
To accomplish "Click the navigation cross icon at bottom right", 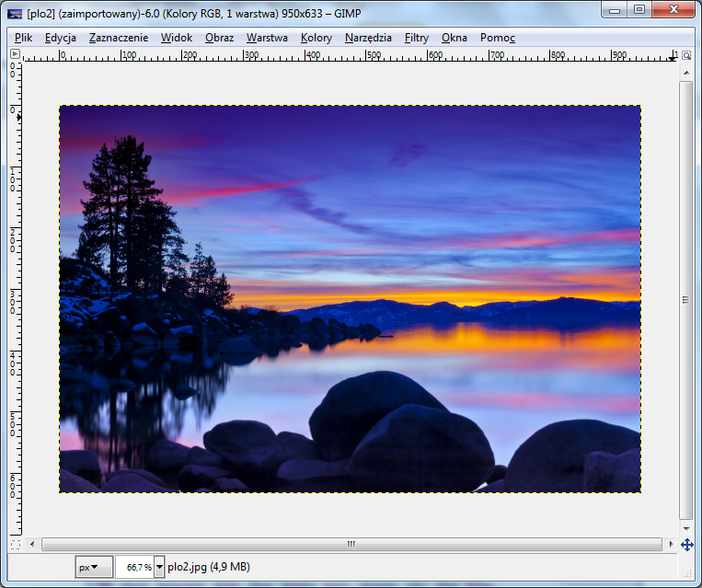I will click(x=686, y=545).
